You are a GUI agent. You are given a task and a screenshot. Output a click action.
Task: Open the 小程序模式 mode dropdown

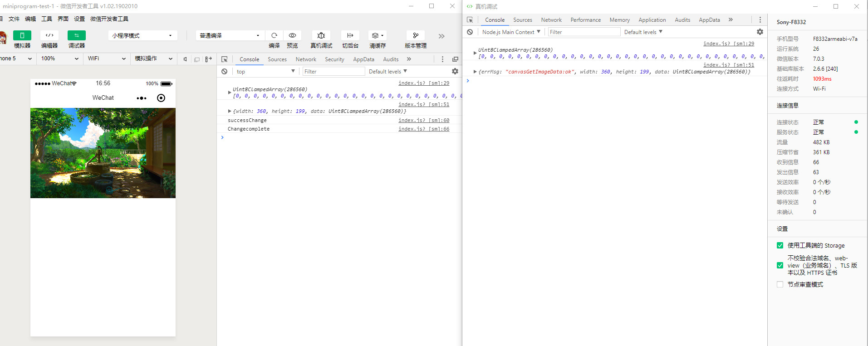point(142,35)
